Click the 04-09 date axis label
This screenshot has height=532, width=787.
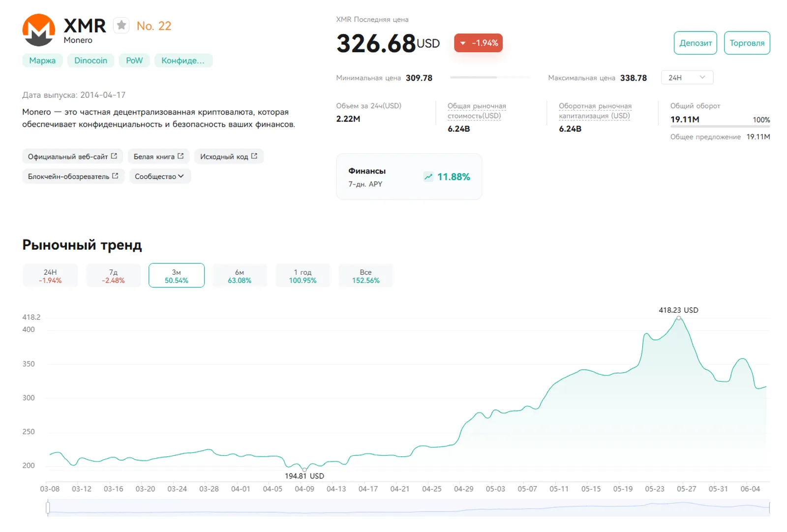coord(304,489)
